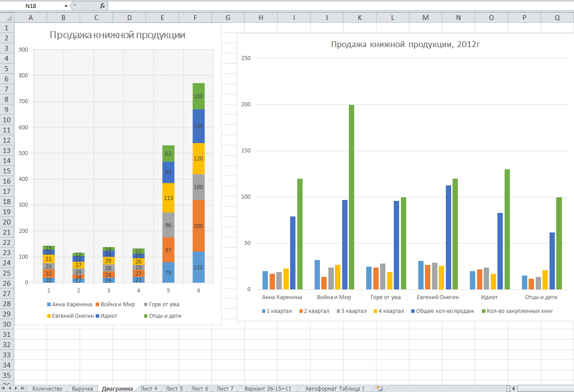Select the chart title Продажа книжной продукции, 2012г
This screenshot has height=392, width=574.
click(405, 44)
